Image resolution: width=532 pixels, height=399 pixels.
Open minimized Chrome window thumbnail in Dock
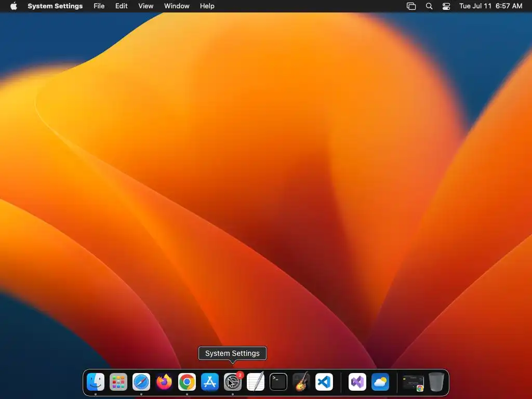413,383
